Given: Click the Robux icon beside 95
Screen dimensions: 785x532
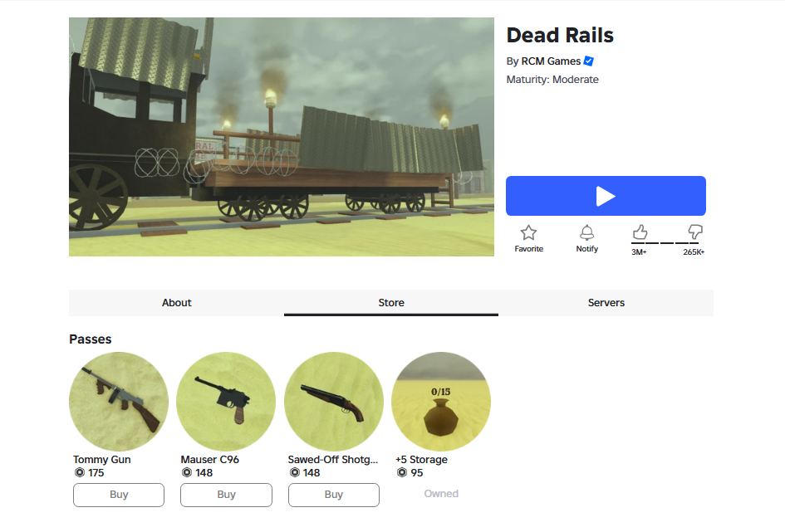Looking at the screenshot, I should click(x=401, y=472).
